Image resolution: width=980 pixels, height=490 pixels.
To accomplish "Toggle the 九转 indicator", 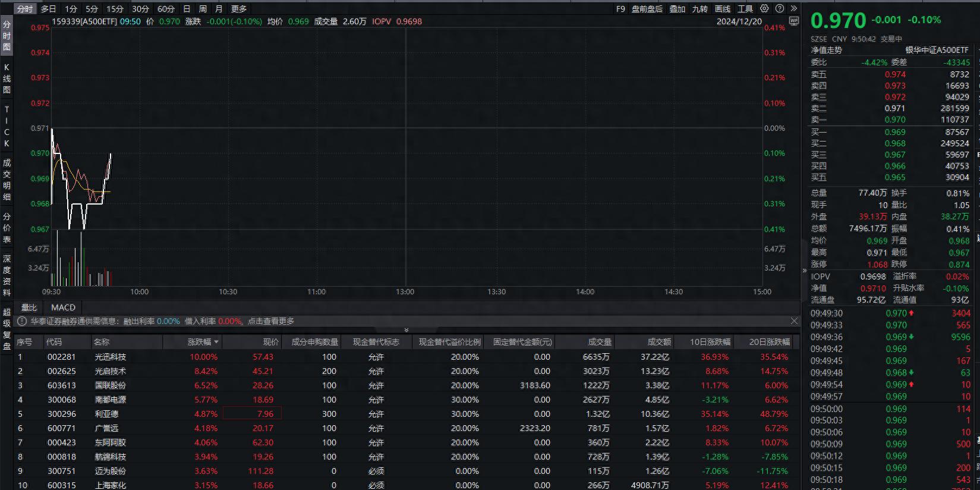I will (700, 9).
